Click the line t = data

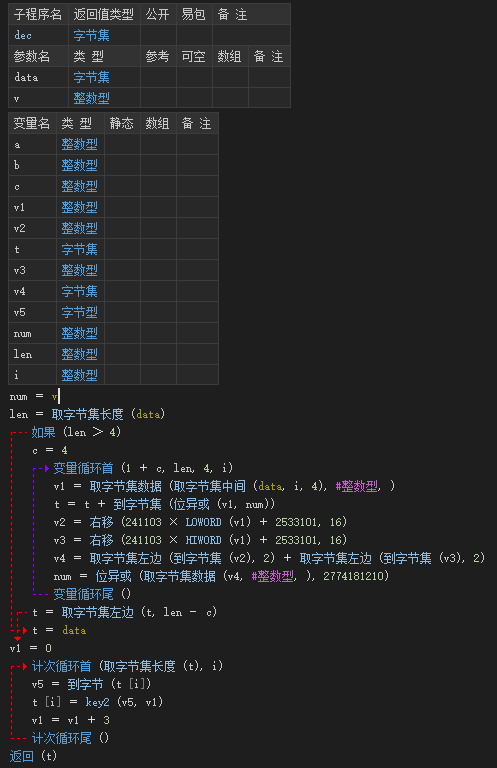pyautogui.click(x=59, y=630)
